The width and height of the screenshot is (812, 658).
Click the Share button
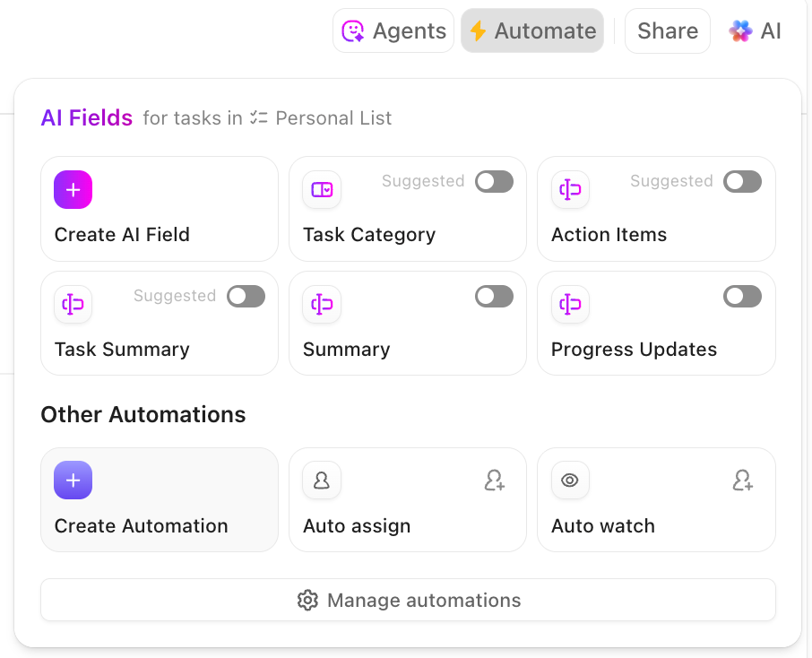[x=668, y=31]
